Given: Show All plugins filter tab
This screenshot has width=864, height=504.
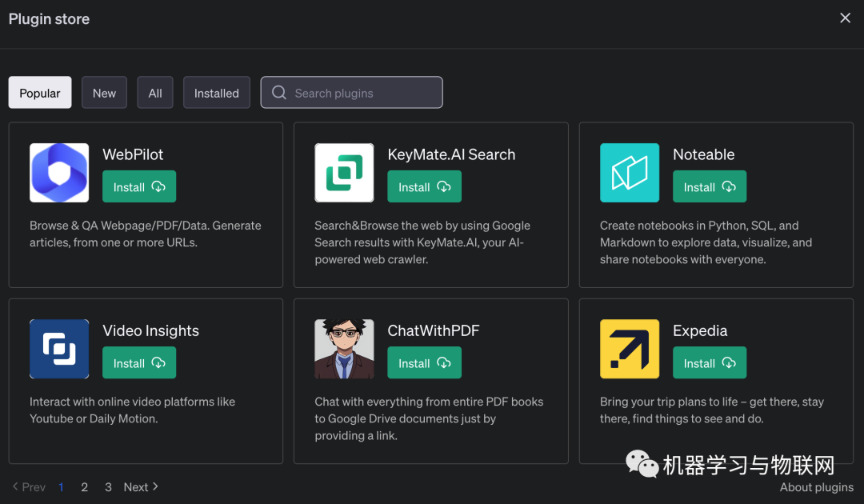Looking at the screenshot, I should [x=155, y=93].
